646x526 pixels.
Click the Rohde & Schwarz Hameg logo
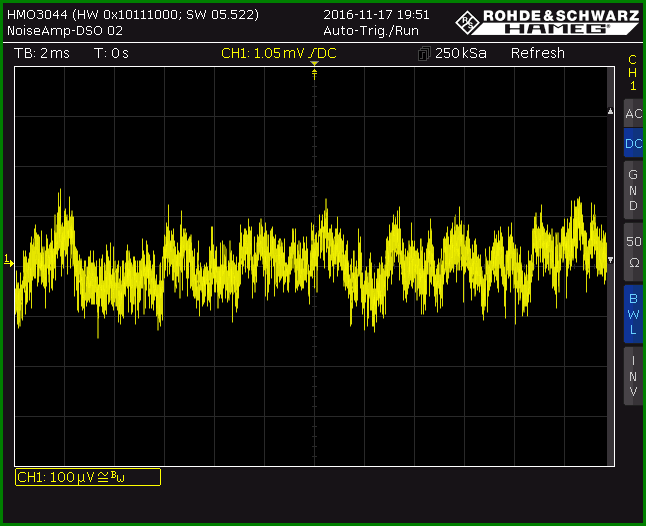click(547, 22)
